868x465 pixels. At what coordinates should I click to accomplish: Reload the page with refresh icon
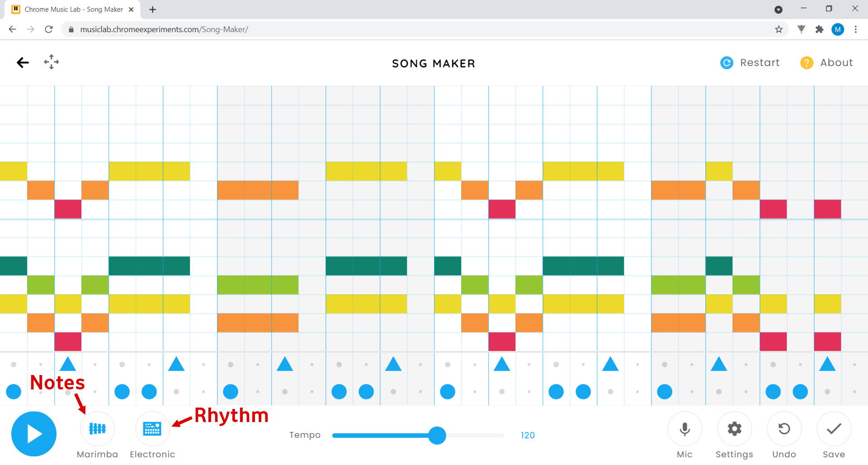click(49, 29)
